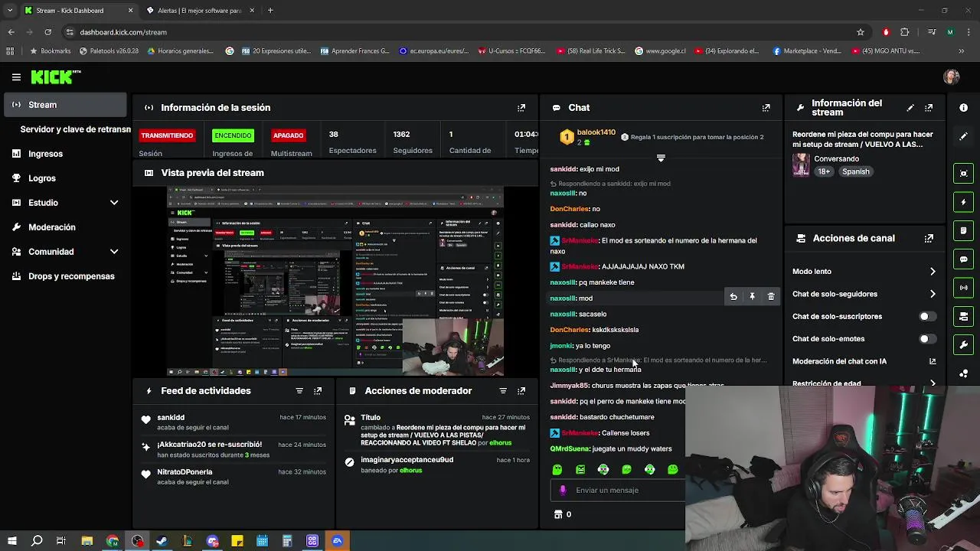Viewport: 980px width, 551px height.
Task: Open the browser tab search dropdown
Action: 10,11
